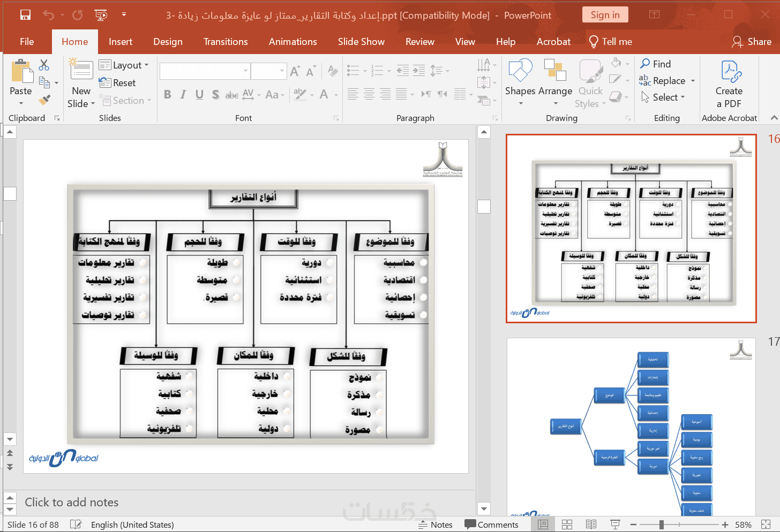Viewport: 780px width, 532px height.
Task: Click Find in the Editing group
Action: (x=656, y=64)
